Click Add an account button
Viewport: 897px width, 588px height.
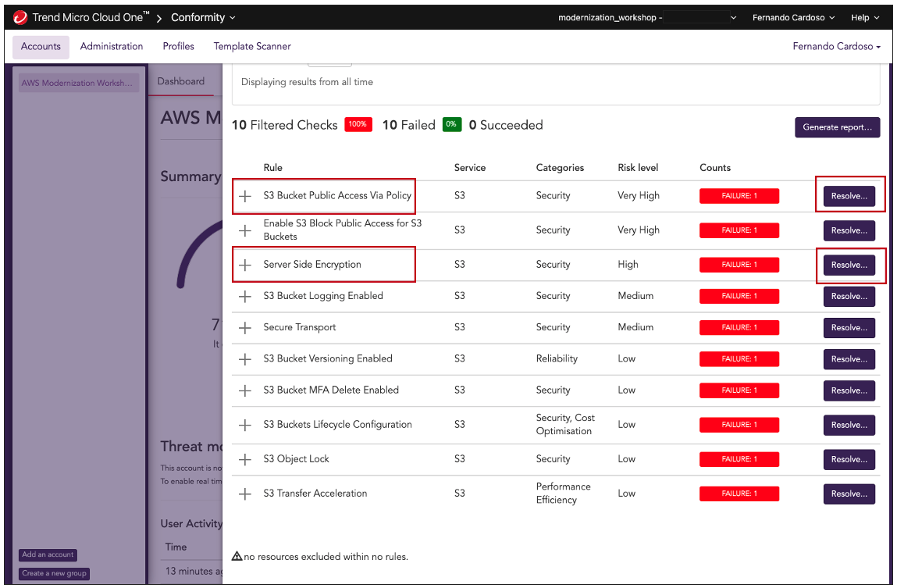click(x=48, y=555)
